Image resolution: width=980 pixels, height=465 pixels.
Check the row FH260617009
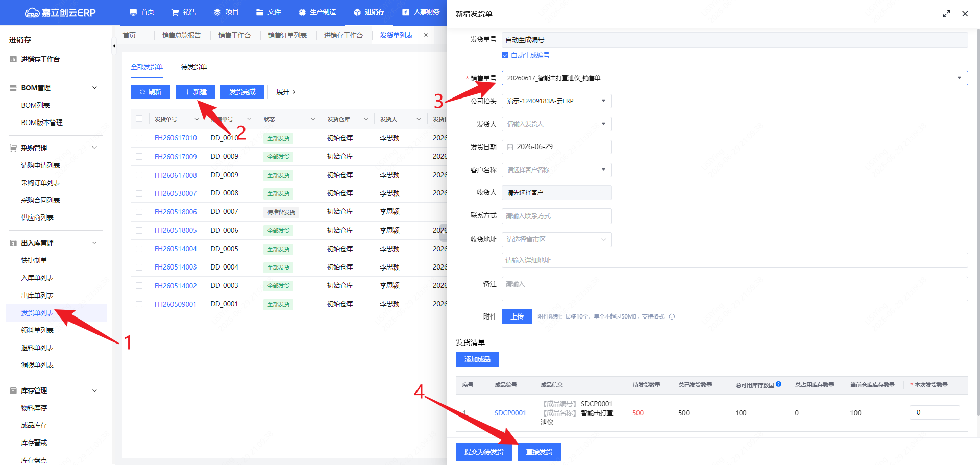(139, 156)
